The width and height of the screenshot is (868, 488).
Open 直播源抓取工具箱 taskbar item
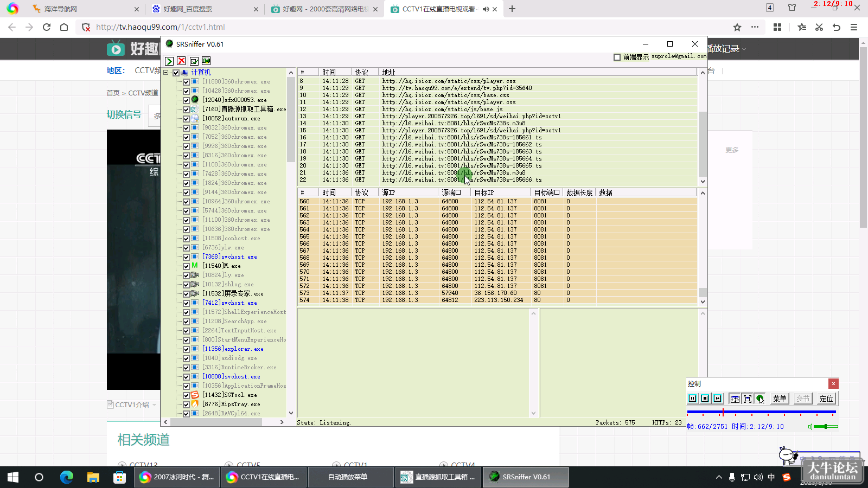(438, 477)
